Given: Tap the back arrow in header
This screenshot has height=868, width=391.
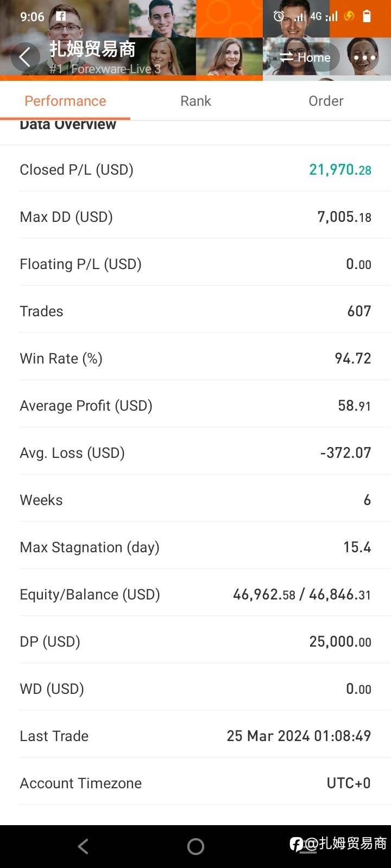Looking at the screenshot, I should (25, 56).
